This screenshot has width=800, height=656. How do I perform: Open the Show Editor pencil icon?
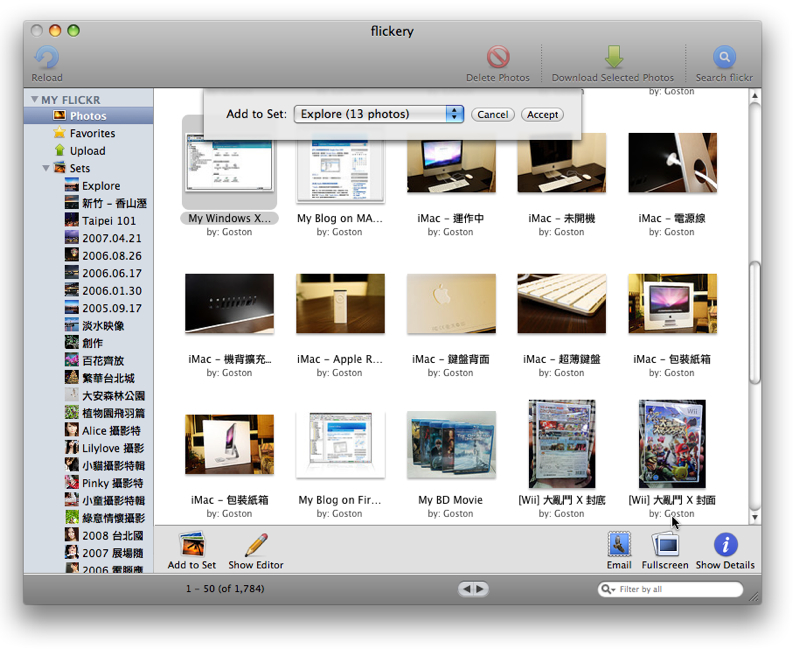(x=256, y=544)
